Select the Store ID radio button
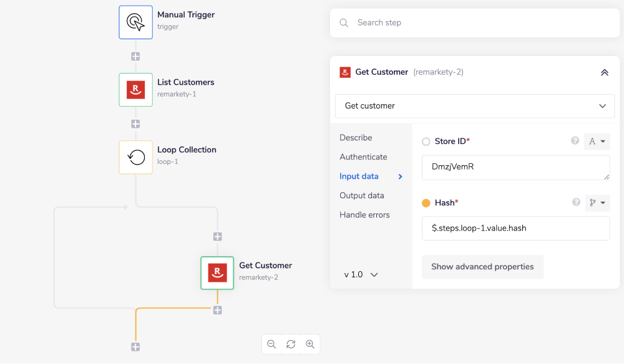This screenshot has height=364, width=624. pos(426,141)
